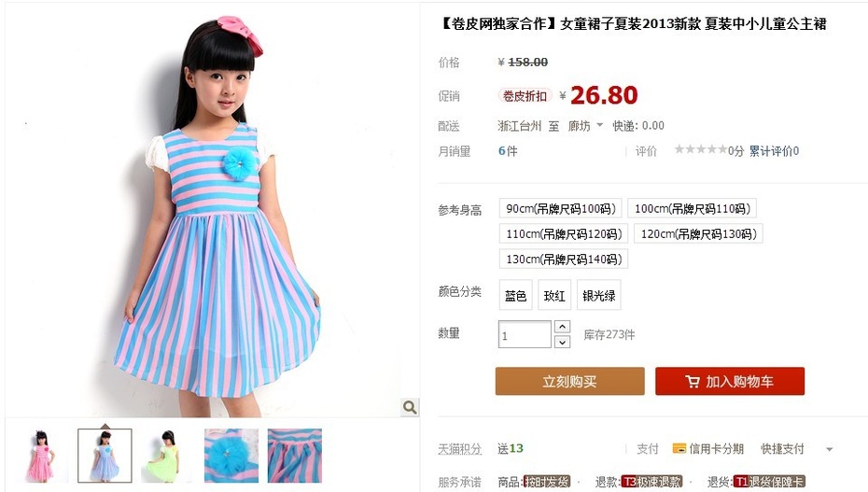Image resolution: width=868 pixels, height=492 pixels.
Task: Choose the 蓝色 color option
Action: pos(515,295)
